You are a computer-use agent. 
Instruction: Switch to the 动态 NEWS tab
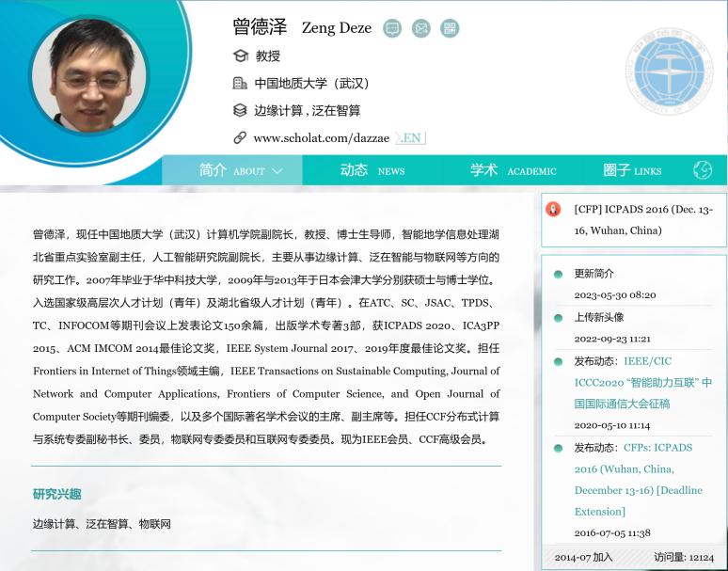tap(372, 170)
